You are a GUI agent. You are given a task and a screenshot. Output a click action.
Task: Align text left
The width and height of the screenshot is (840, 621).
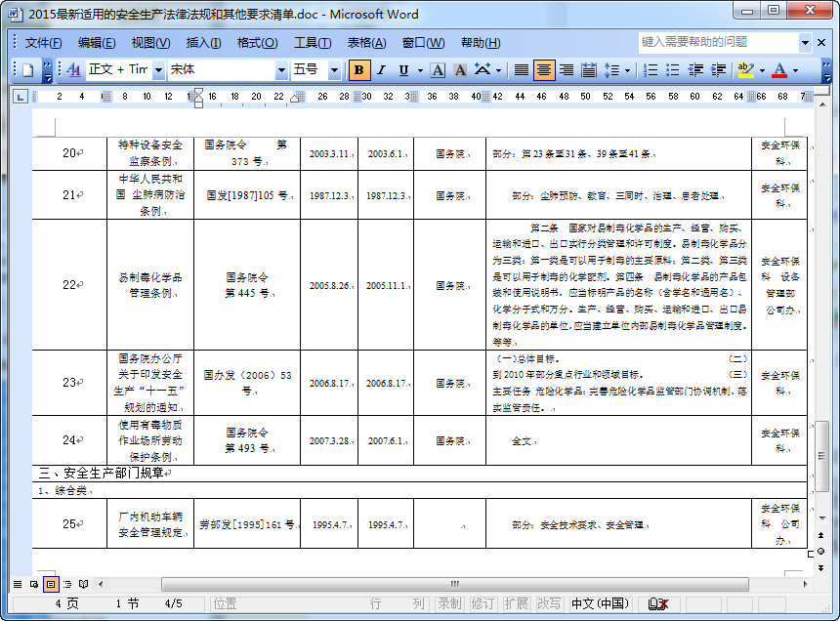click(522, 70)
